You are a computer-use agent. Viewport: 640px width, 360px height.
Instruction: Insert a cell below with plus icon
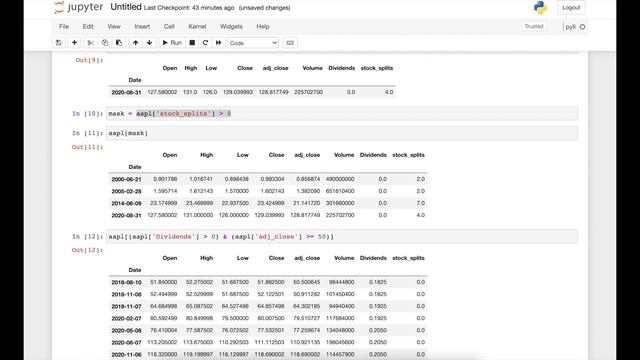point(74,42)
